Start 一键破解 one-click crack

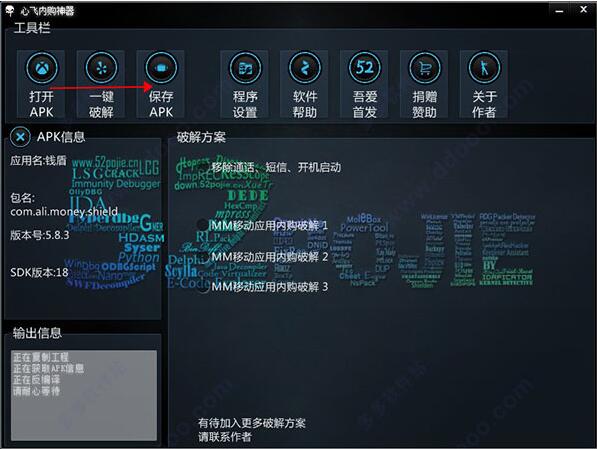(x=101, y=85)
